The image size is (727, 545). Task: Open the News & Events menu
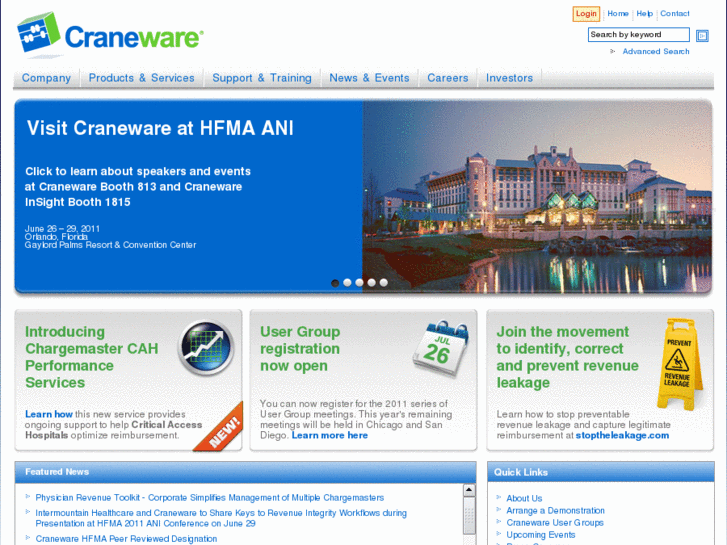370,78
